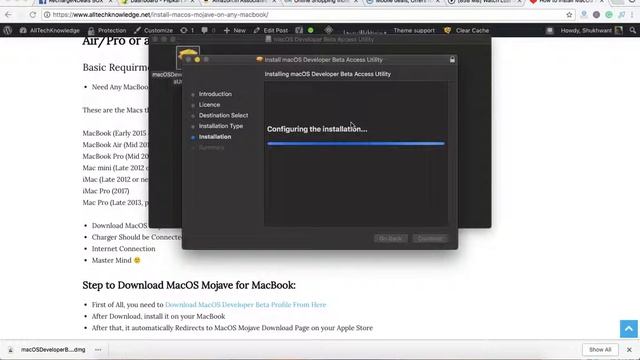Click Edit Post in the admin bar
Image resolution: width=640 pixels, height=360 pixels.
[x=271, y=30]
